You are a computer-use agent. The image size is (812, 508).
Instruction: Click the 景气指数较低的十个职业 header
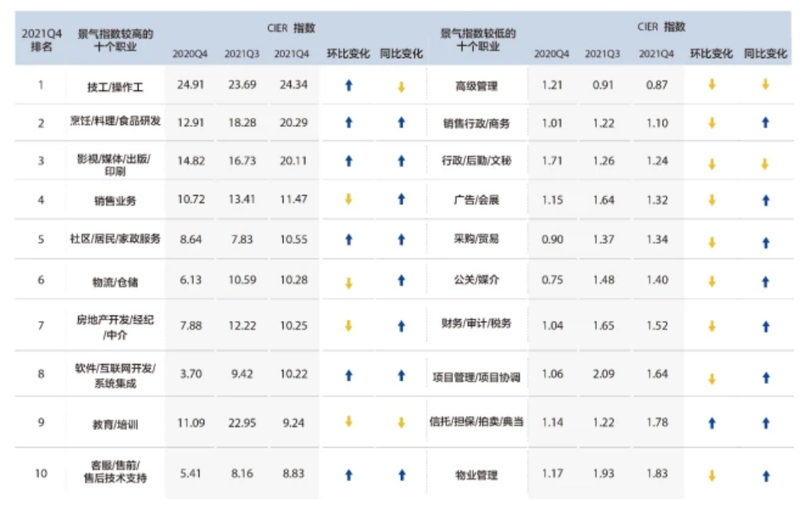478,41
